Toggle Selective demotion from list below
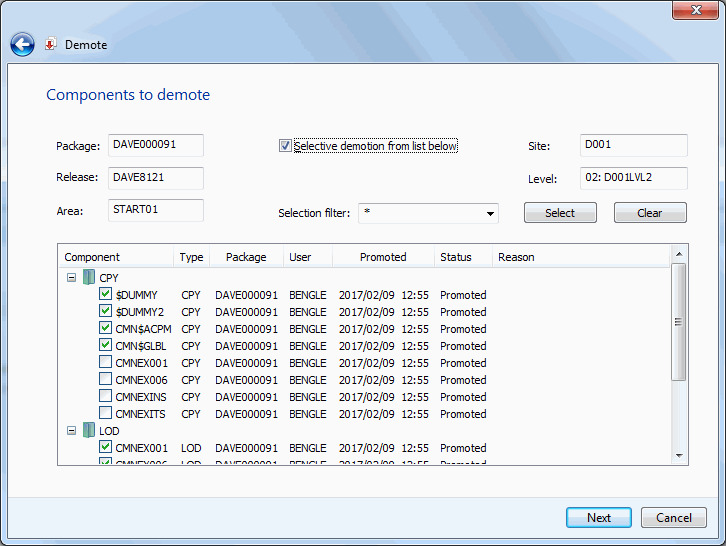 tap(285, 146)
